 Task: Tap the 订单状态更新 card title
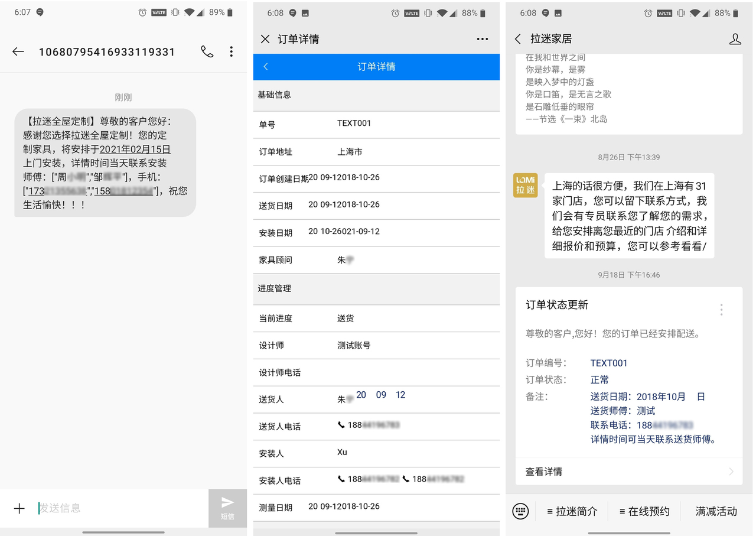click(557, 305)
